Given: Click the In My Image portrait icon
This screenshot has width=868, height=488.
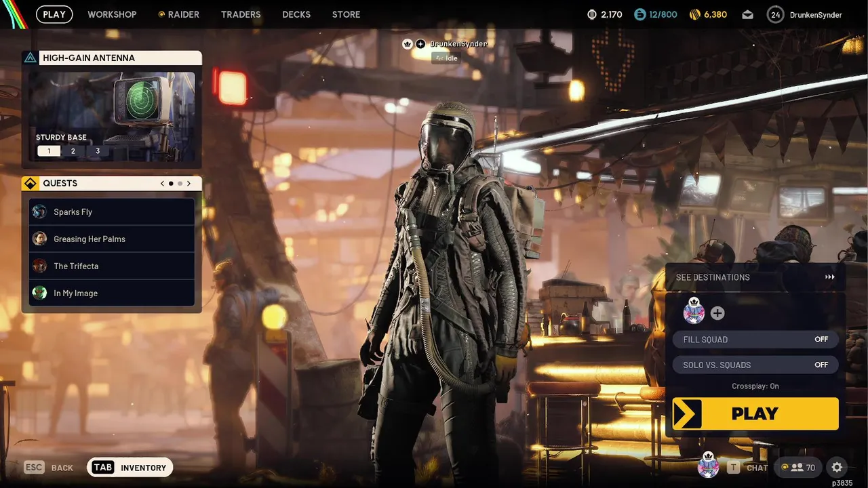Looking at the screenshot, I should tap(40, 293).
